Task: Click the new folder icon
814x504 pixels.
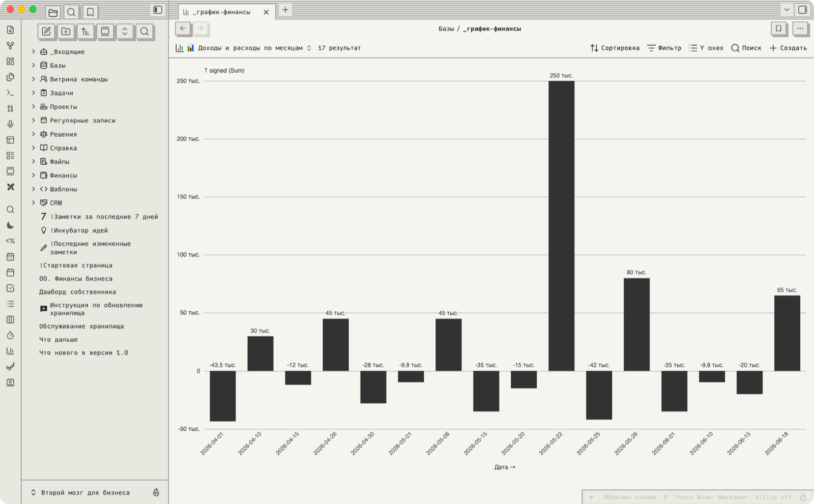Action: click(x=66, y=32)
